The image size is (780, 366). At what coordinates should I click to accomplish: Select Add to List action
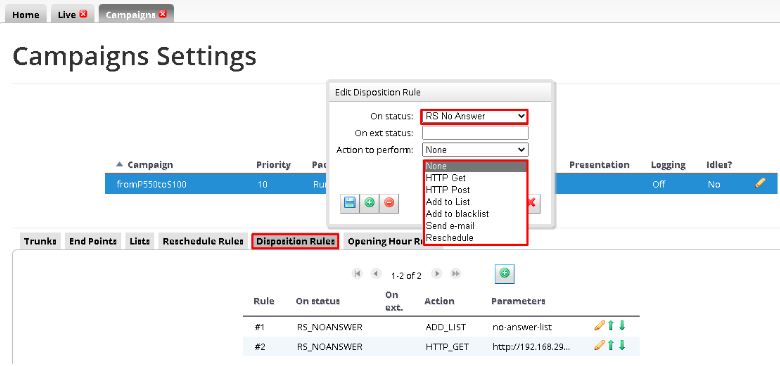(x=475, y=201)
